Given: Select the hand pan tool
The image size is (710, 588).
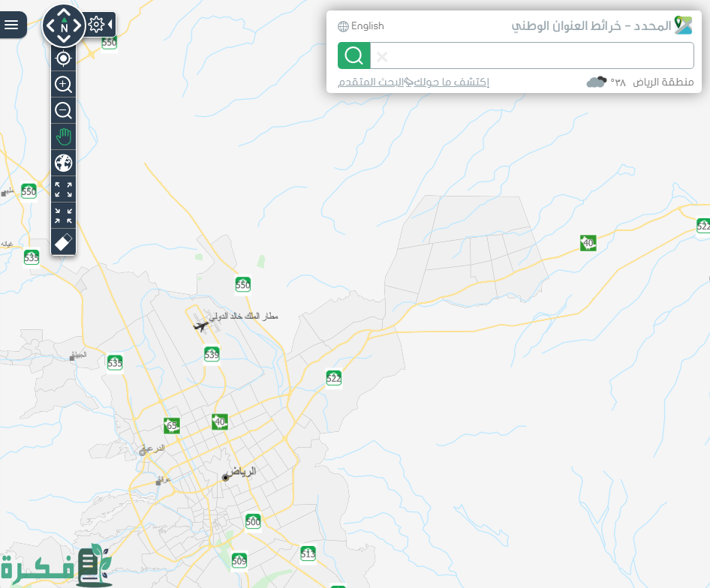Looking at the screenshot, I should pyautogui.click(x=63, y=136).
